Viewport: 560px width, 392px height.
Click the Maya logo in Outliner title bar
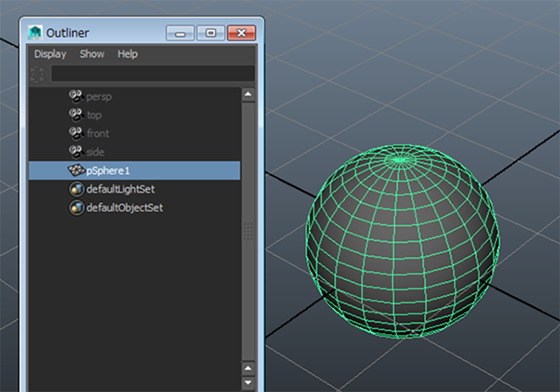click(x=35, y=33)
